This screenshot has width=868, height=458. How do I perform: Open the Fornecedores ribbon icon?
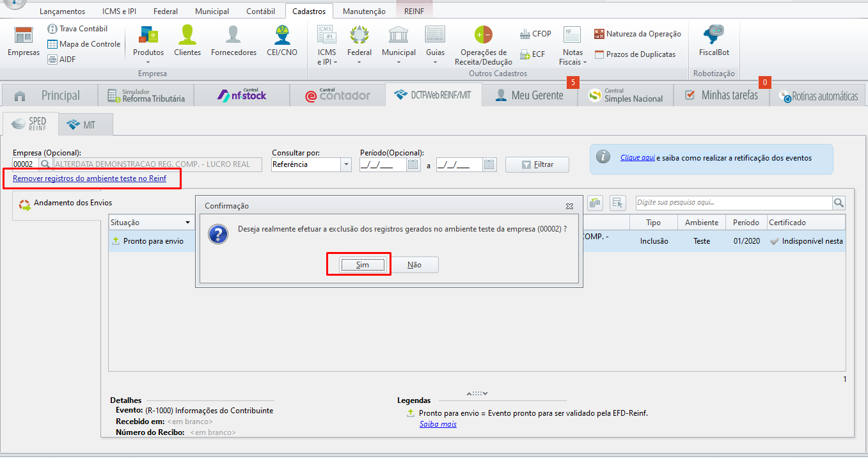click(233, 42)
